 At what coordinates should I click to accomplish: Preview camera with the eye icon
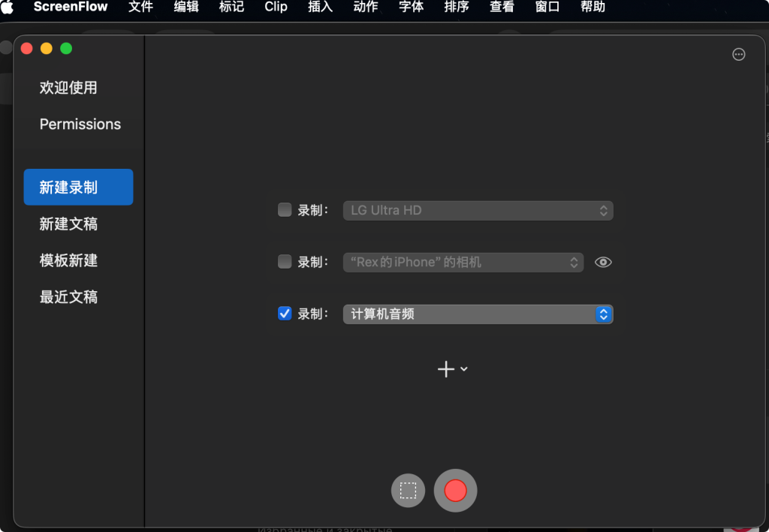pos(603,262)
